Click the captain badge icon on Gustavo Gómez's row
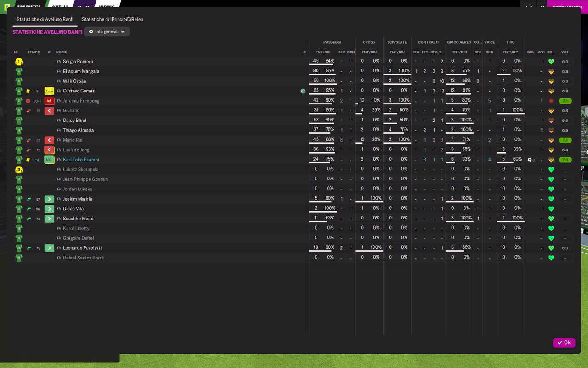This screenshot has height=368, width=588. (x=303, y=91)
